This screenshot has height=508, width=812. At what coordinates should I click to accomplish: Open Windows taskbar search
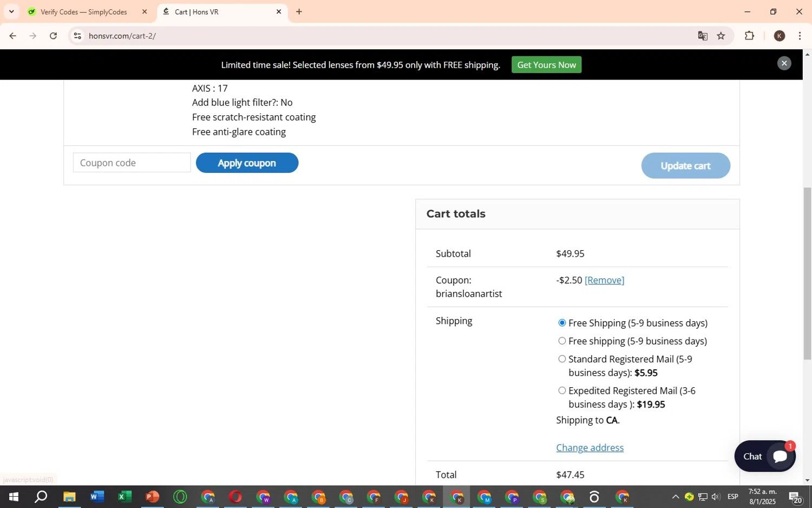click(41, 497)
